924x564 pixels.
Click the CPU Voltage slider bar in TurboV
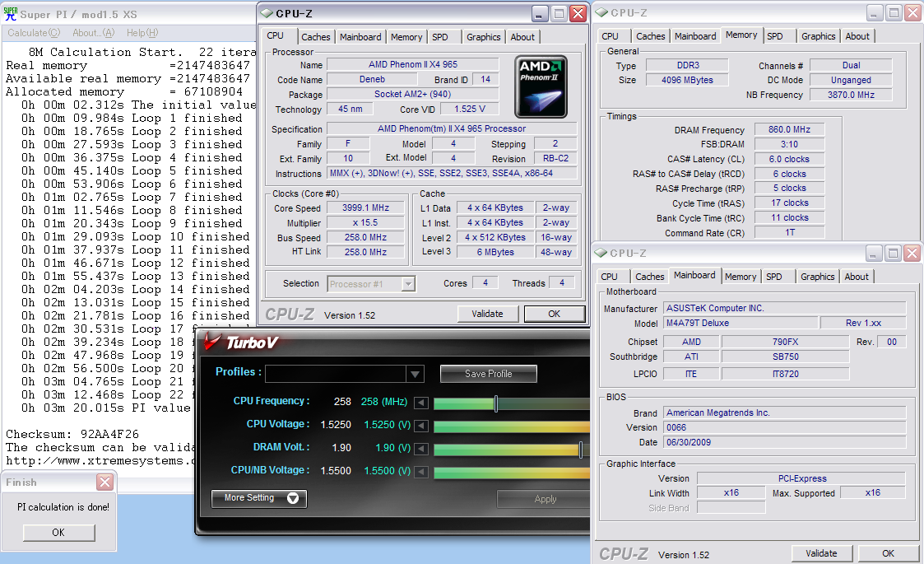pyautogui.click(x=512, y=426)
